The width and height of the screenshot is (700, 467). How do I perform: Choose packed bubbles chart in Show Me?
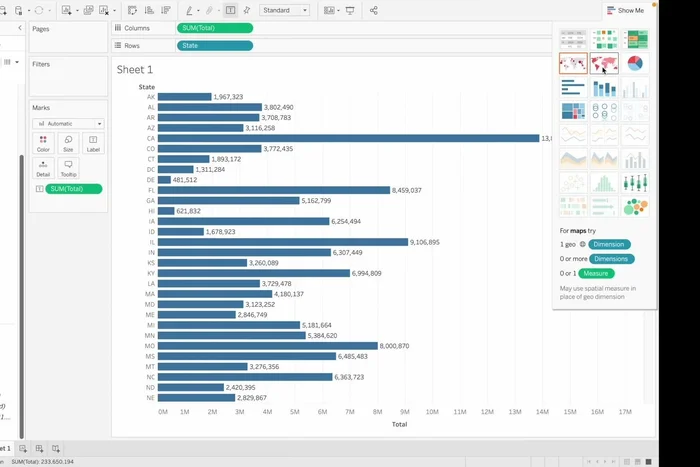[634, 207]
